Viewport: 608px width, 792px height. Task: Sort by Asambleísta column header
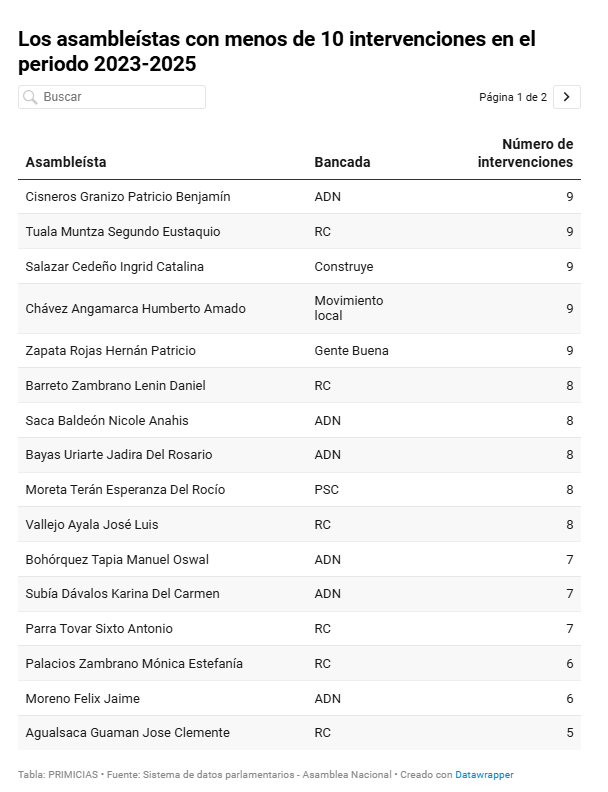point(66,162)
